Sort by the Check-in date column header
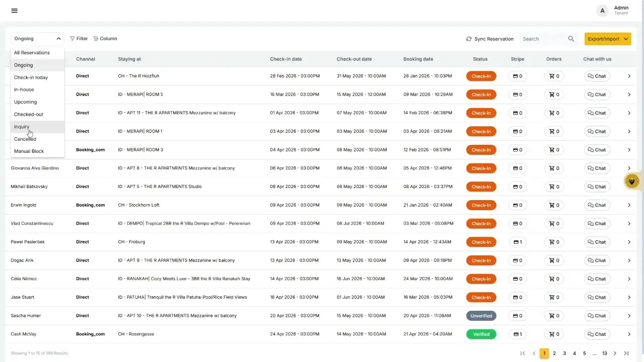This screenshot has width=644, height=362. (286, 59)
